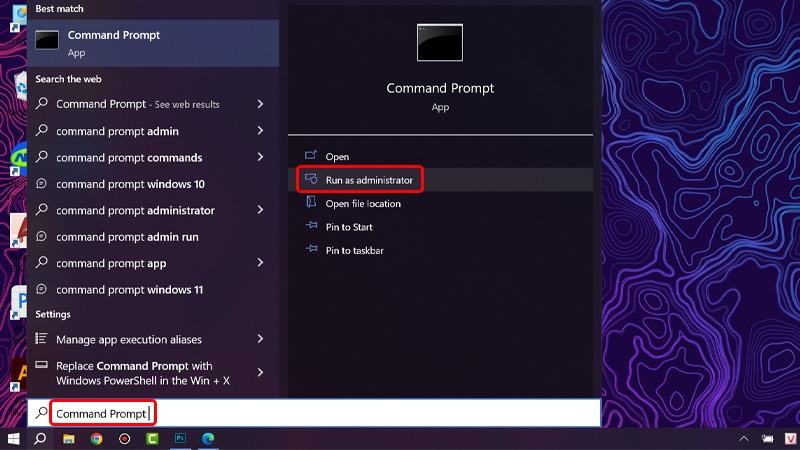Click the taskbar Search icon

[40, 439]
